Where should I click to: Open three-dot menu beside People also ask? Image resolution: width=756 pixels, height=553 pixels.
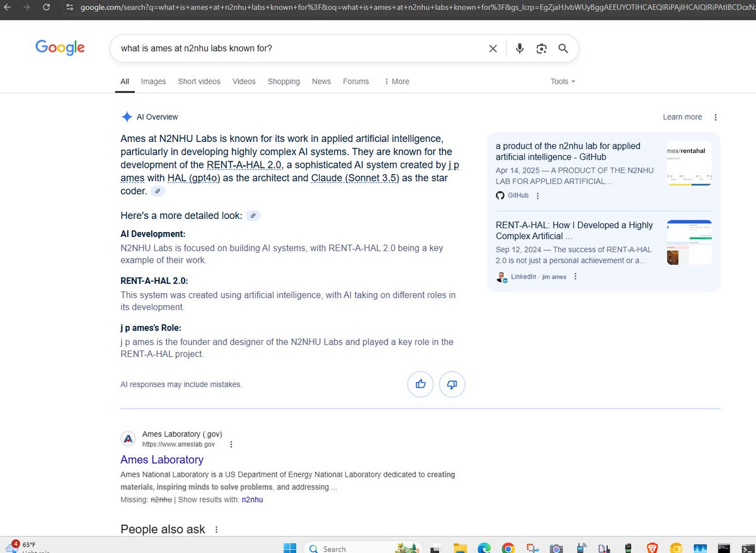pos(217,530)
